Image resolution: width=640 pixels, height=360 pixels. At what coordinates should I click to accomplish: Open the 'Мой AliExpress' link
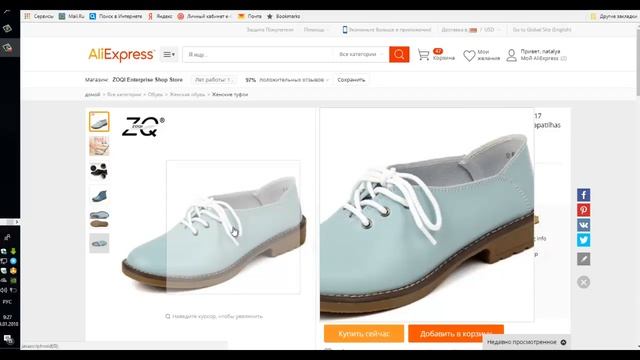click(x=539, y=58)
